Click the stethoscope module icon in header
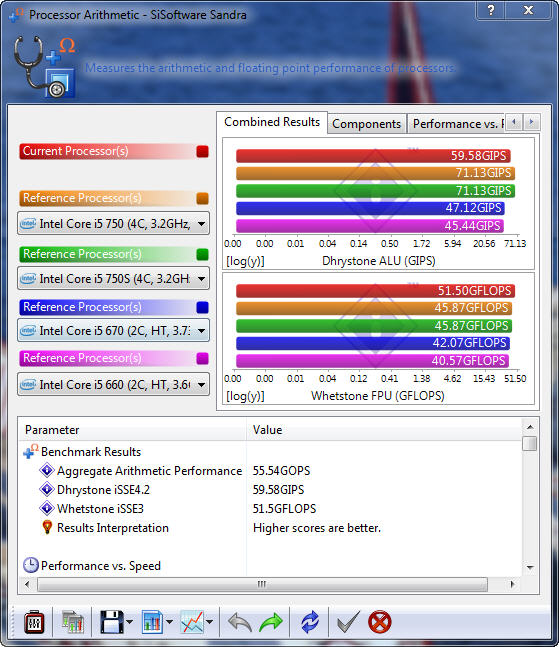Viewport: 559px width, 647px height. tap(45, 67)
